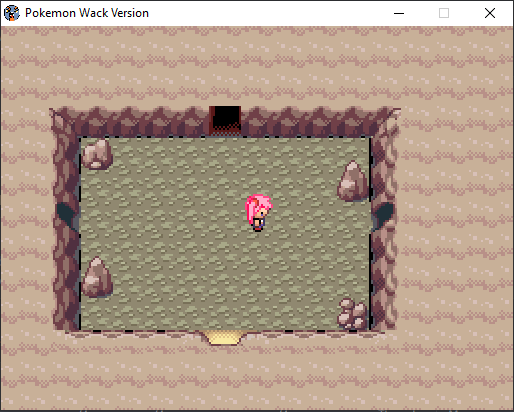Click the pink-haired player character
514x412 pixels.
258,213
